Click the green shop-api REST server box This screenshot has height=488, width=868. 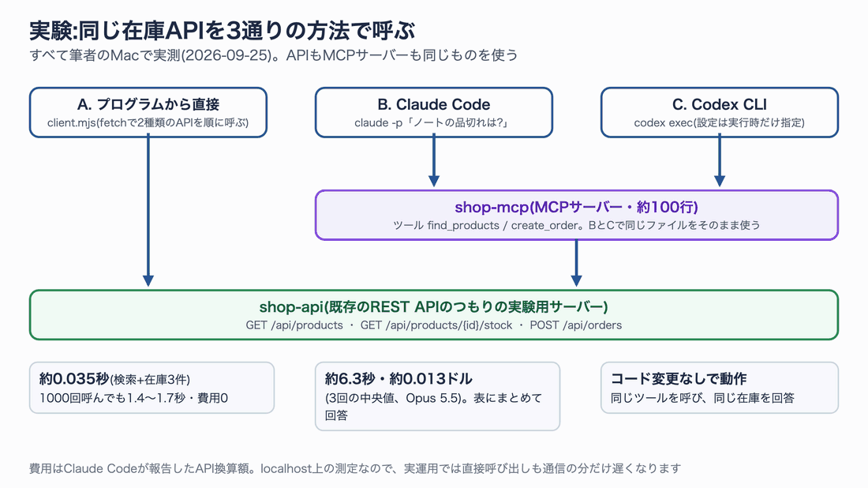[x=434, y=314]
